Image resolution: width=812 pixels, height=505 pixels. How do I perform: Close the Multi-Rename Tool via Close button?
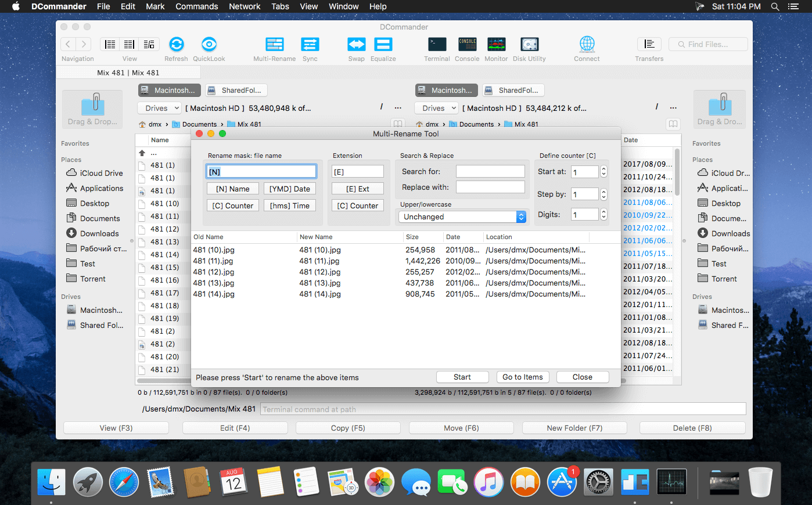coord(583,377)
